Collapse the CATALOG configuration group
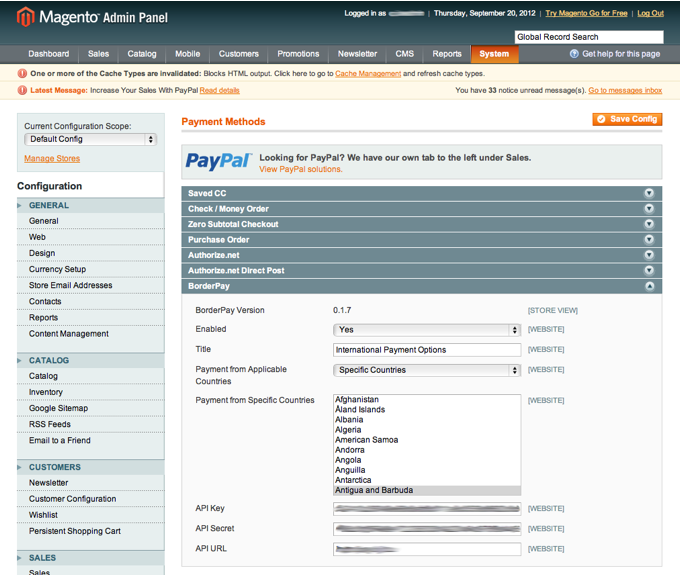680x575 pixels. [x=91, y=360]
